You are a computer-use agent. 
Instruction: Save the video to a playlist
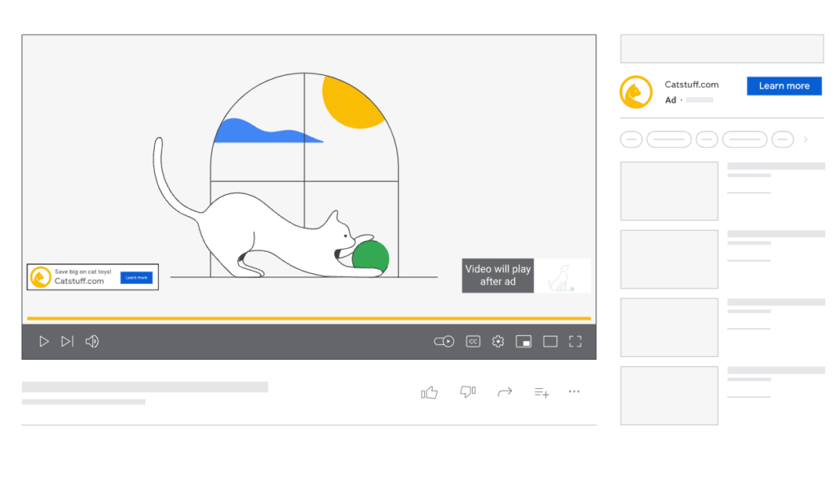(x=541, y=391)
